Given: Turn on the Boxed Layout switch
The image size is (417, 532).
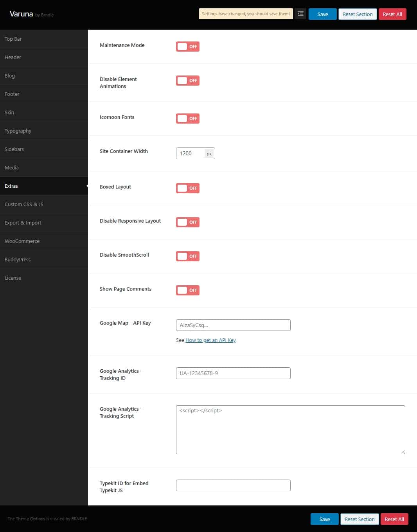Looking at the screenshot, I should click(188, 188).
